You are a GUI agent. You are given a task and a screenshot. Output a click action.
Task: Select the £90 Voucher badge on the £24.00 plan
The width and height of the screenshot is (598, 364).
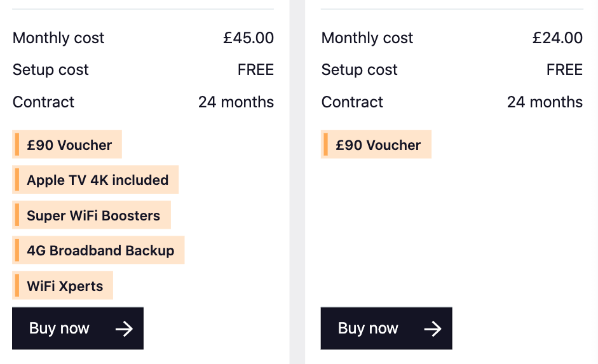[x=376, y=145]
